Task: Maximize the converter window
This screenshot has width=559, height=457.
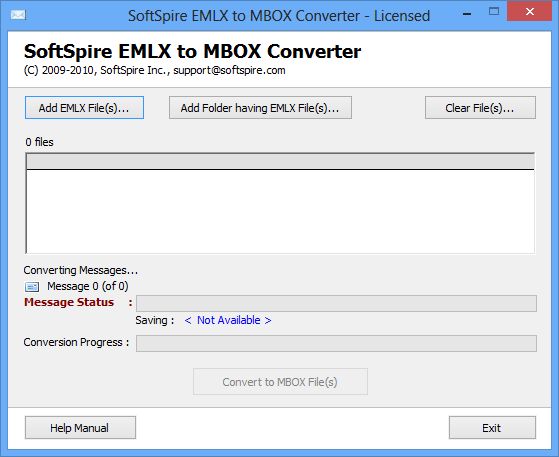Action: coord(494,12)
